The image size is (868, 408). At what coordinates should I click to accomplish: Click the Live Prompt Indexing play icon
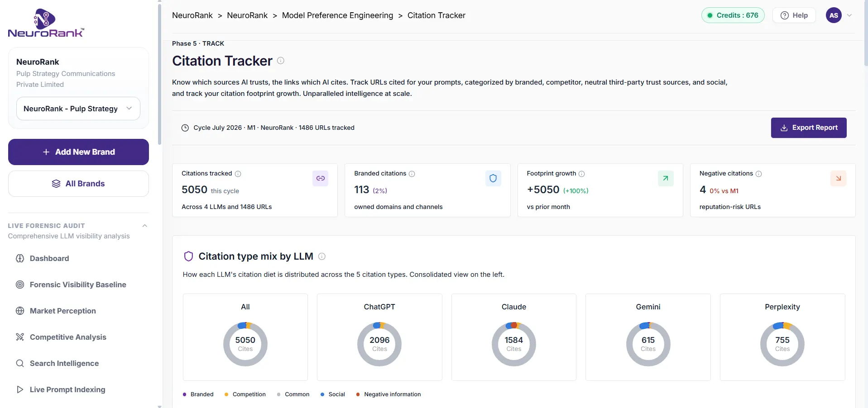point(20,389)
